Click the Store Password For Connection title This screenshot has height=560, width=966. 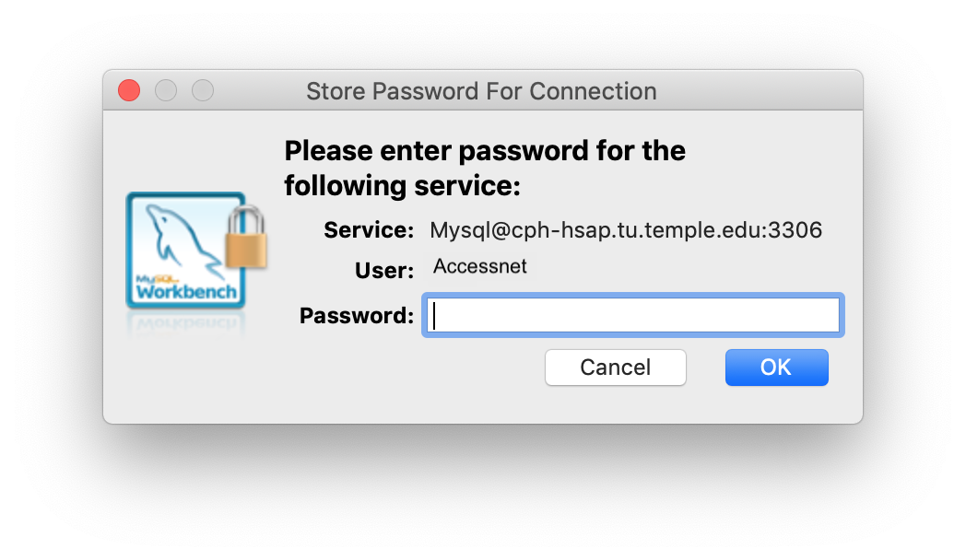[482, 91]
